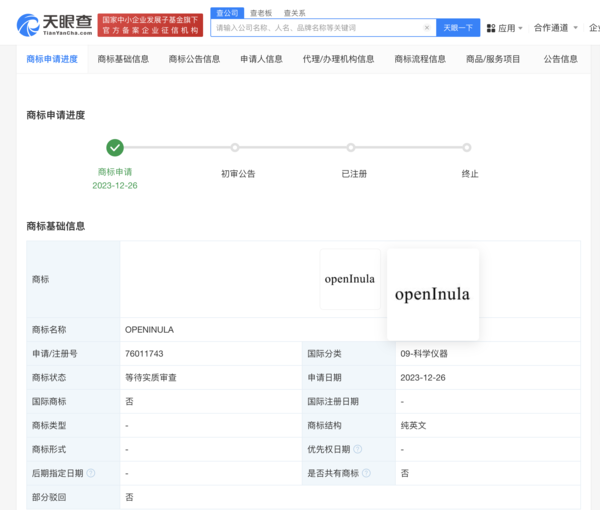Click the TianYanCha logo
This screenshot has height=510, width=600.
pyautogui.click(x=54, y=25)
